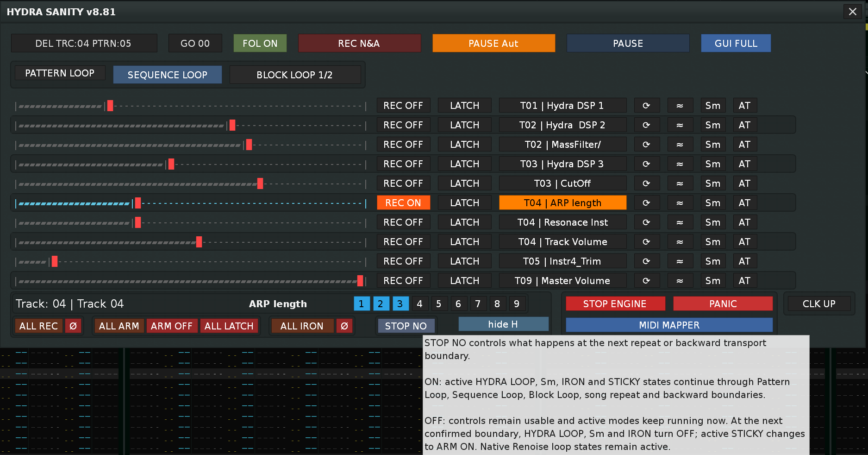Select the BLOCK LOOP 1/2 mode
868x455 pixels.
[295, 75]
